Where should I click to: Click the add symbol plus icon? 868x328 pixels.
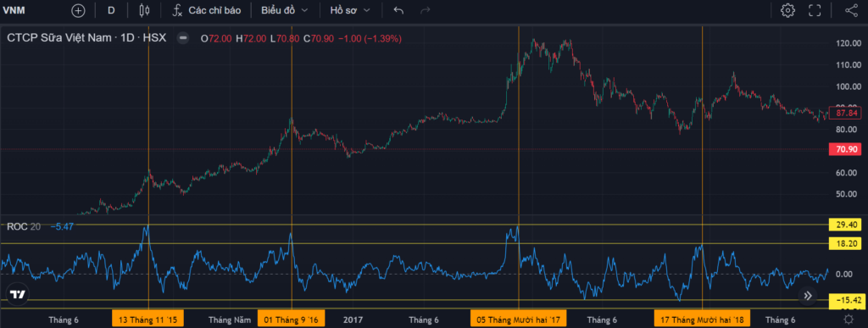79,10
